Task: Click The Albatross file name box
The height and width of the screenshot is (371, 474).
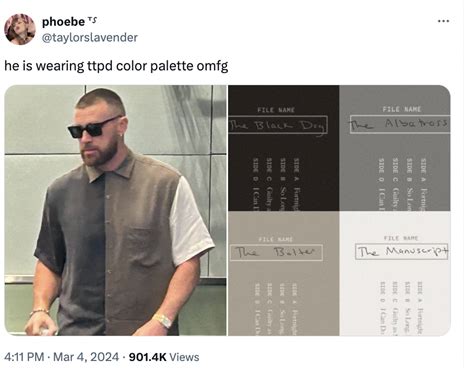Action: click(x=400, y=124)
